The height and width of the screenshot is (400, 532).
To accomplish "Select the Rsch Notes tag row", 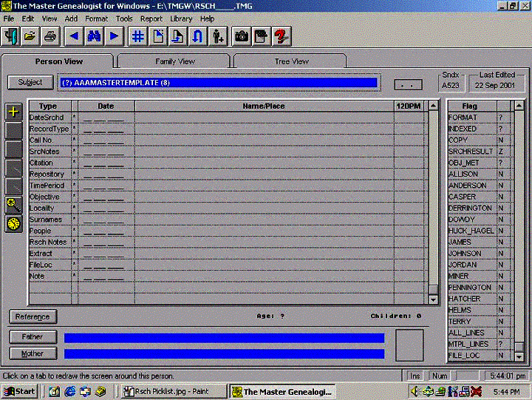I will coord(227,242).
